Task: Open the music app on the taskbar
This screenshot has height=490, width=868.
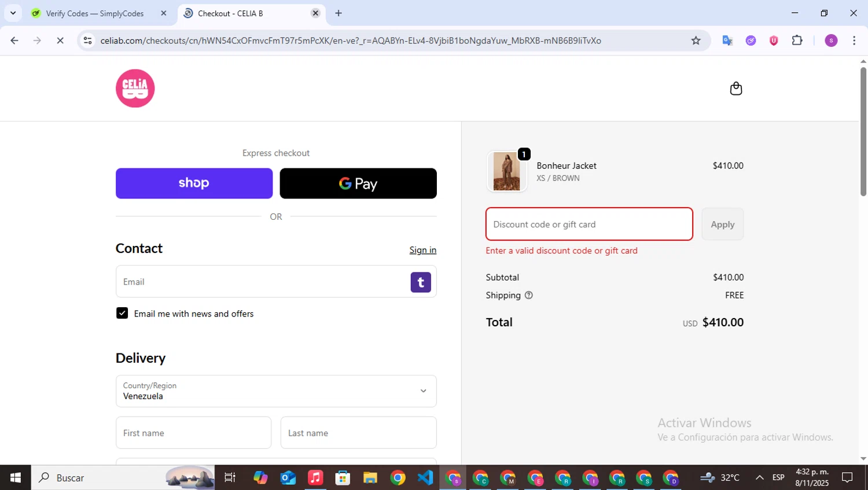Action: (x=315, y=478)
